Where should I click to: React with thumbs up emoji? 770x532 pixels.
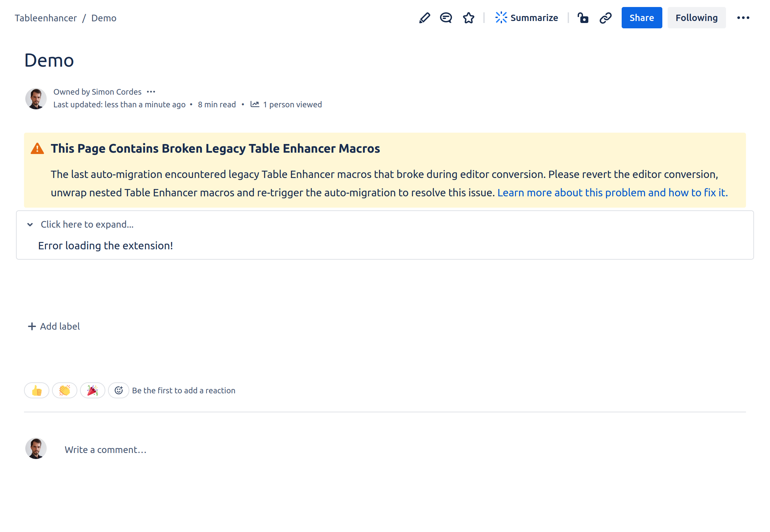point(37,390)
